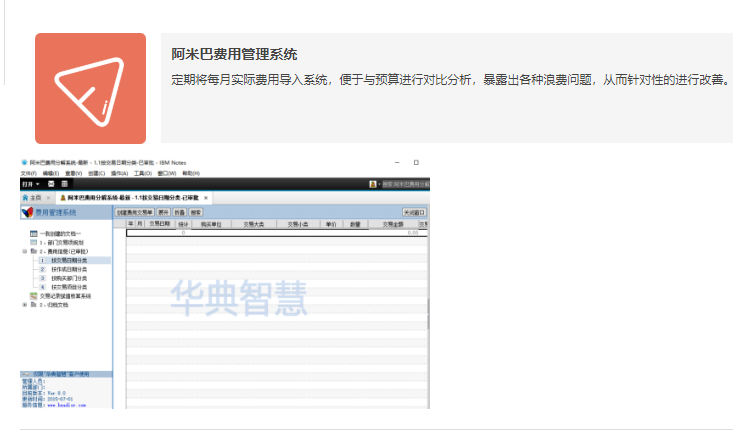Click the 主页 home icon tab
Image resolution: width=733 pixels, height=438 pixels.
click(x=32, y=198)
